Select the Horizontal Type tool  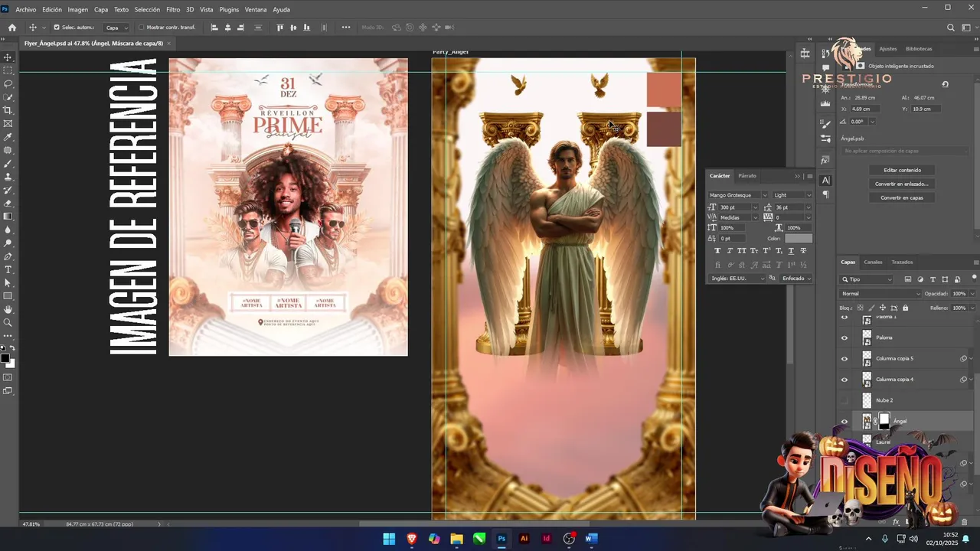[8, 269]
